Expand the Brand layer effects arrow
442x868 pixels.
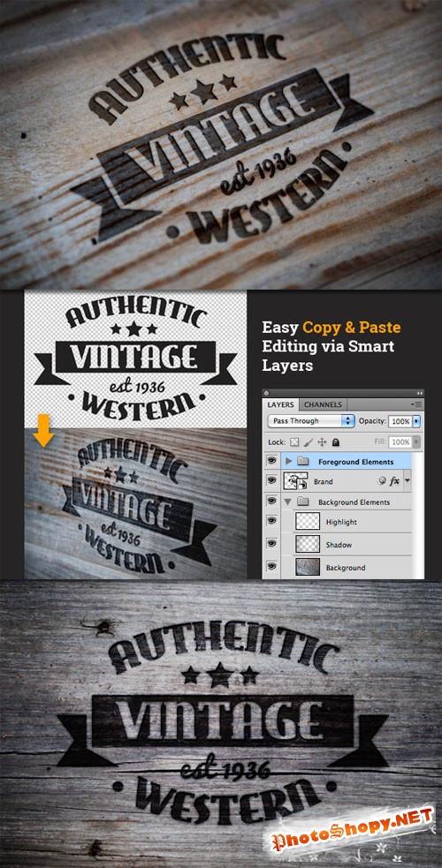(408, 480)
